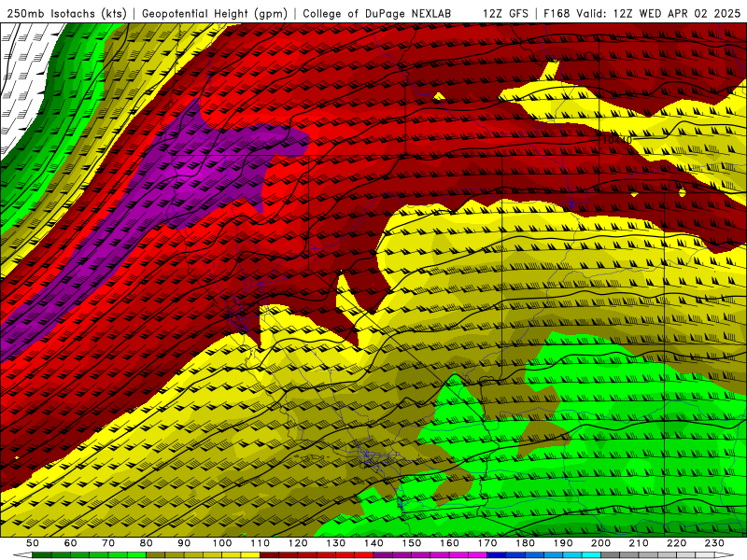This screenshot has width=747, height=560.
Task: Select the 70 value on the color scale
Action: coord(108,543)
